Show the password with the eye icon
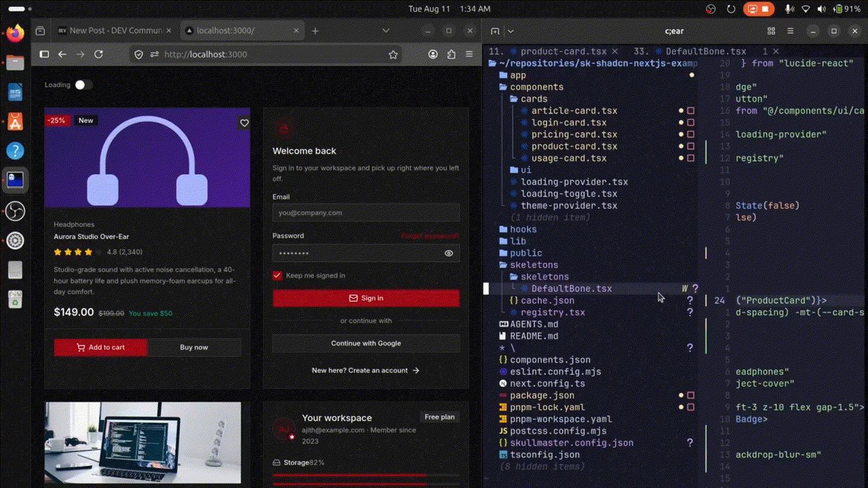This screenshot has width=868, height=488. click(x=448, y=253)
